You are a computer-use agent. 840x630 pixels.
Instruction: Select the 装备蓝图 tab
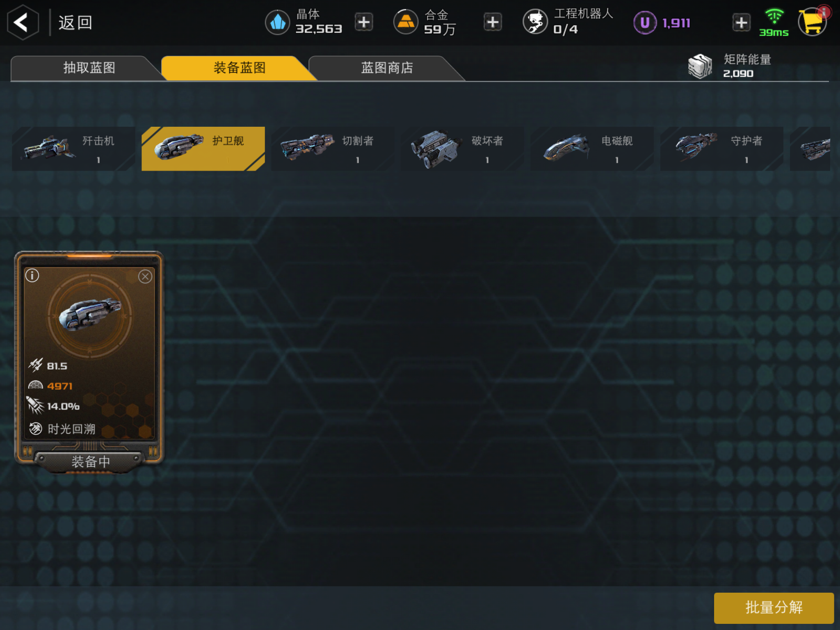coord(239,68)
